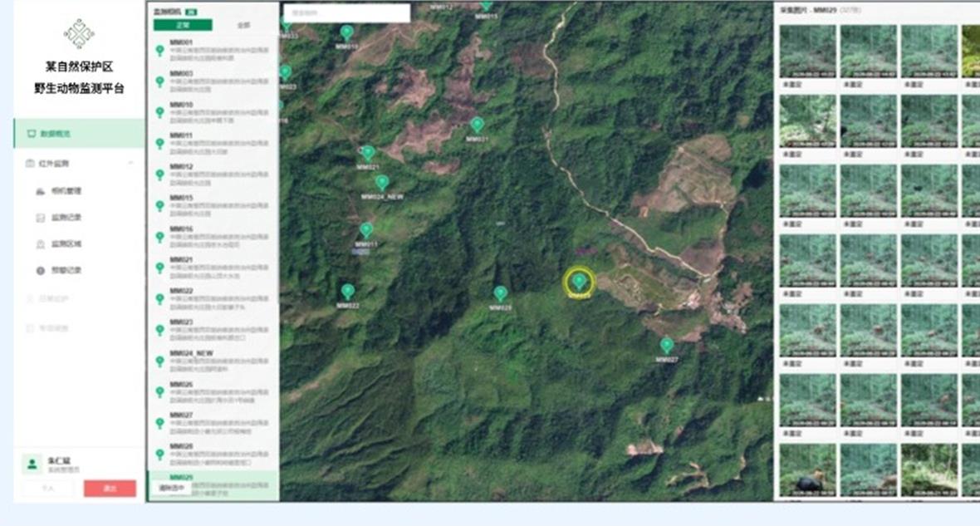Open the black animal thumbnail in bottom row

coord(807,470)
